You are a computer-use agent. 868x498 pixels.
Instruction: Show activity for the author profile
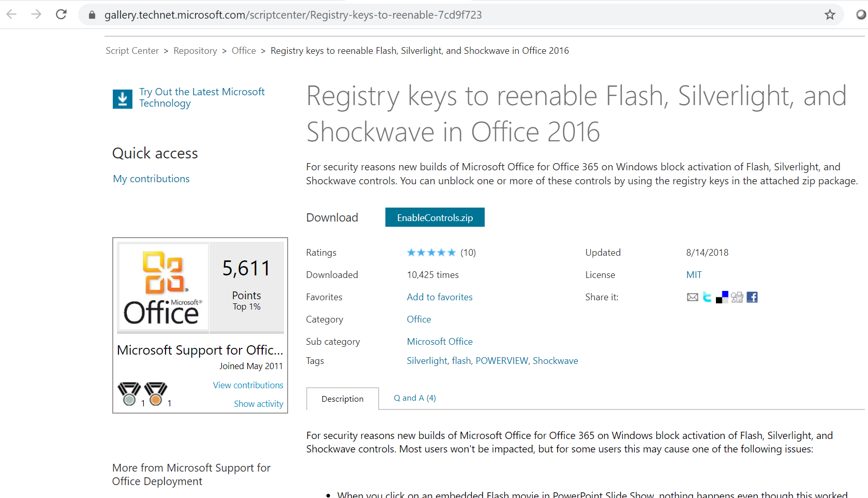(x=258, y=404)
